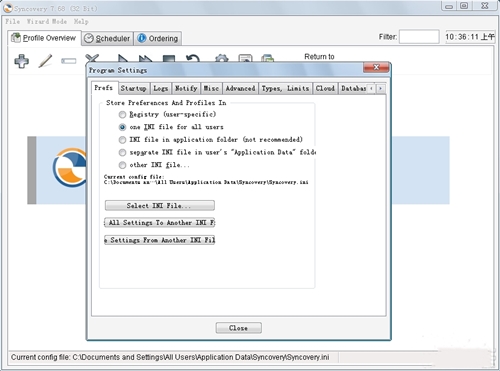Open the Types, Limits tab
This screenshot has width=500, height=371.
tap(285, 88)
